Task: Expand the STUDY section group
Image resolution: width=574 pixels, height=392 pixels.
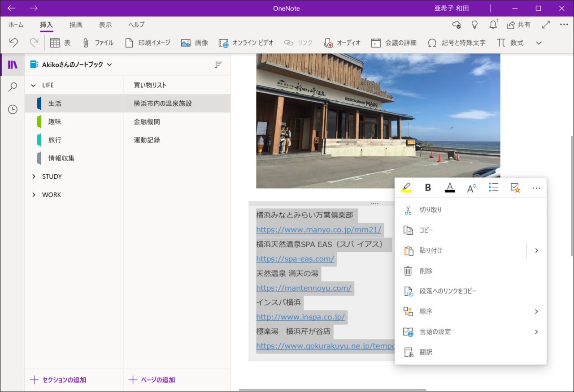Action: coord(34,177)
